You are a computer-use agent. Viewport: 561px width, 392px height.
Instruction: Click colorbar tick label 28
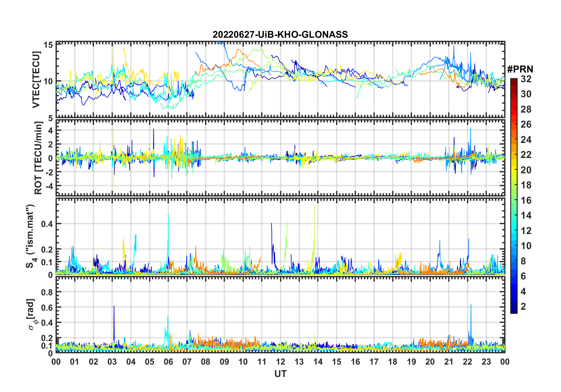(x=526, y=109)
